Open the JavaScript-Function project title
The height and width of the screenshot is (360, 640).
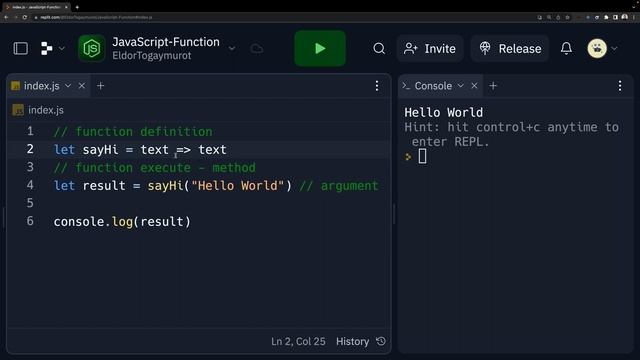click(x=166, y=42)
